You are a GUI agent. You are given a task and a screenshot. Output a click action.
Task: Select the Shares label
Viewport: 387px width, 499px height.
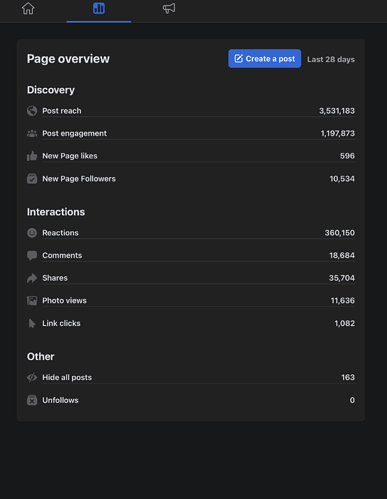point(55,278)
